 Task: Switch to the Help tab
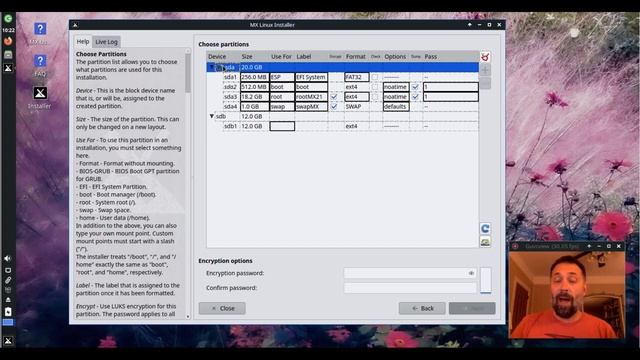pos(83,42)
